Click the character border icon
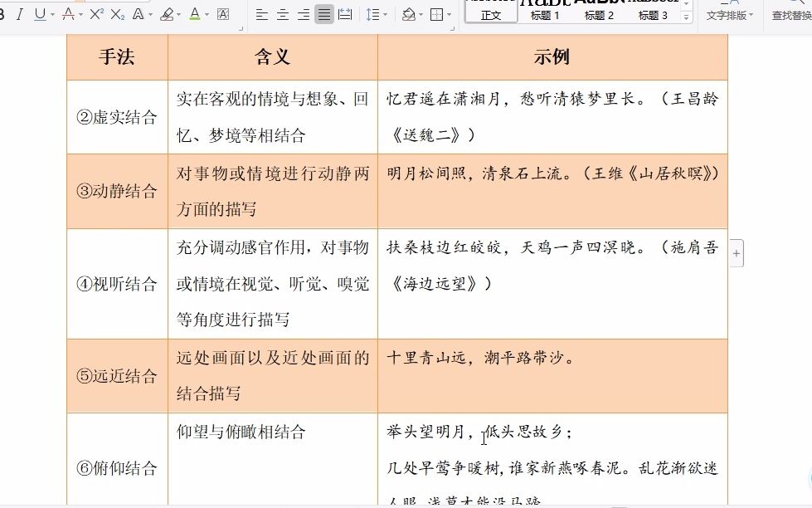The height and width of the screenshot is (508, 812). (223, 14)
